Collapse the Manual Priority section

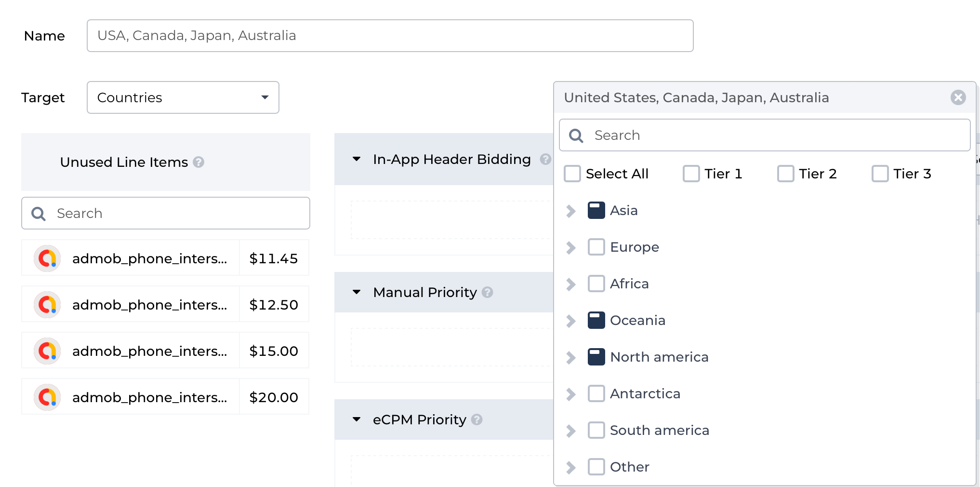click(x=357, y=292)
